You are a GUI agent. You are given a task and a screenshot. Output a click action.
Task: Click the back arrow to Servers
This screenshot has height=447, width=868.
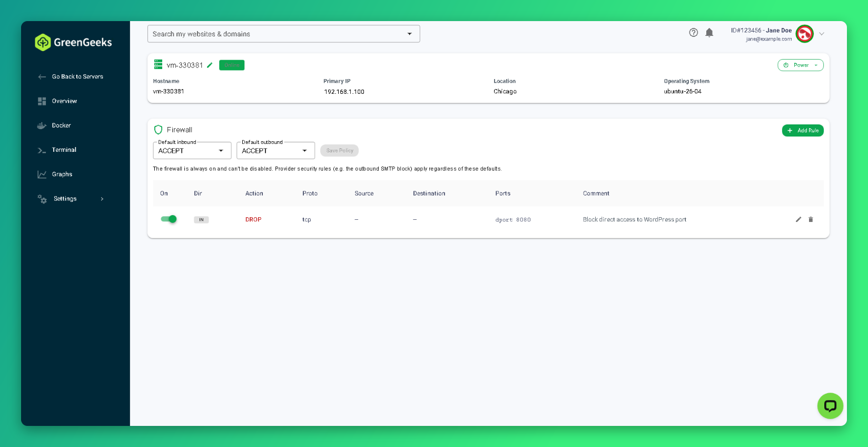tap(42, 77)
